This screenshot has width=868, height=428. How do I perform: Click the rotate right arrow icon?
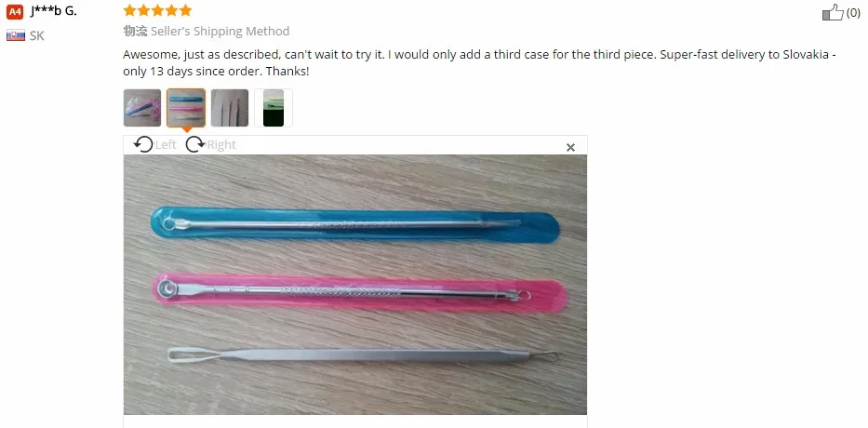(194, 144)
